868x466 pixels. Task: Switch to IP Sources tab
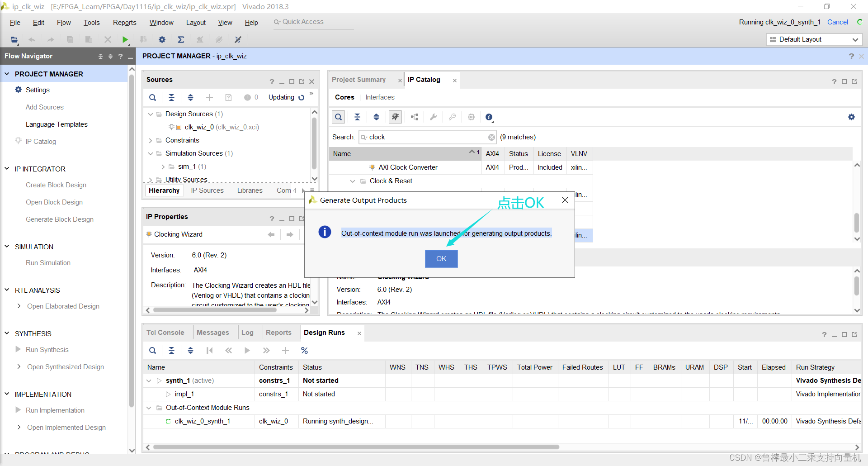[x=207, y=190]
